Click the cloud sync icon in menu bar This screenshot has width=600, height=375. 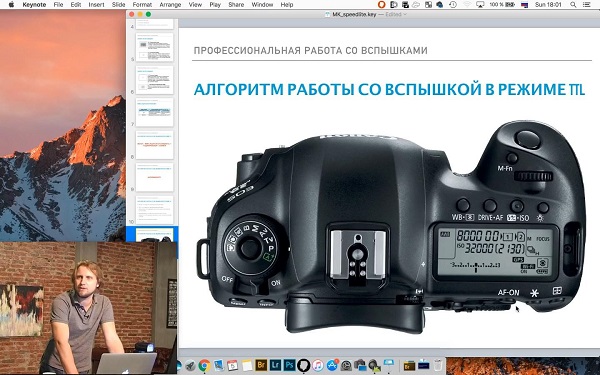click(416, 5)
